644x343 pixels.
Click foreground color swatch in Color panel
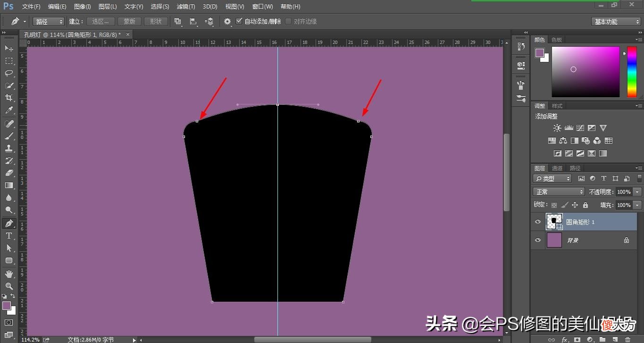click(x=540, y=53)
